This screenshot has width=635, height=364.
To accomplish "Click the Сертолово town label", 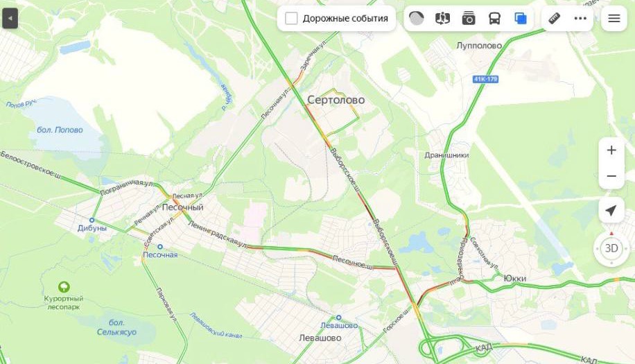I will click(336, 100).
